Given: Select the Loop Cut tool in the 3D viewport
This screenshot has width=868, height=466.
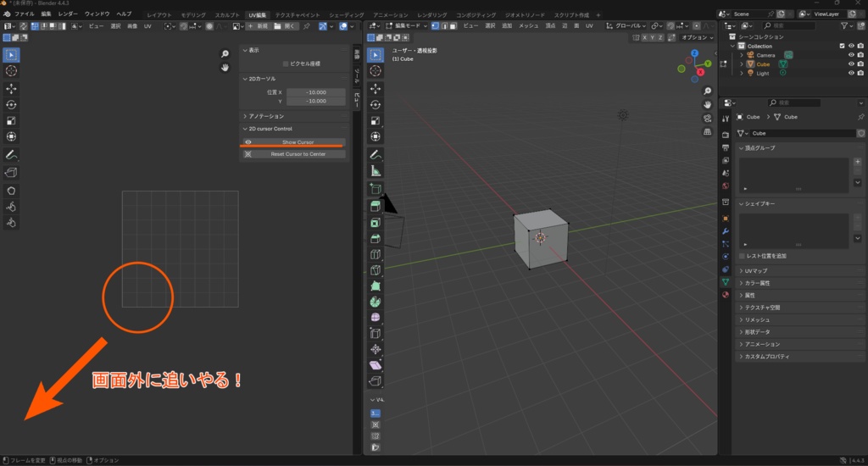Looking at the screenshot, I should pos(376,254).
